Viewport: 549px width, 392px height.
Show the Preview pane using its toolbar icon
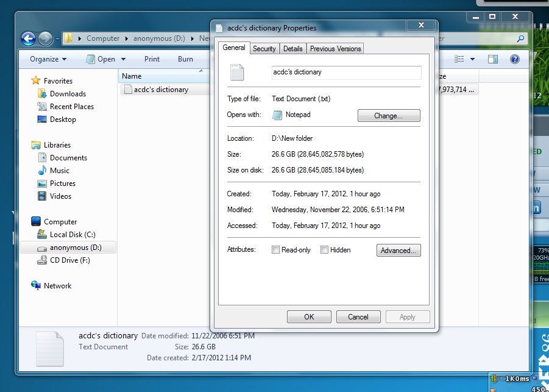(x=492, y=59)
